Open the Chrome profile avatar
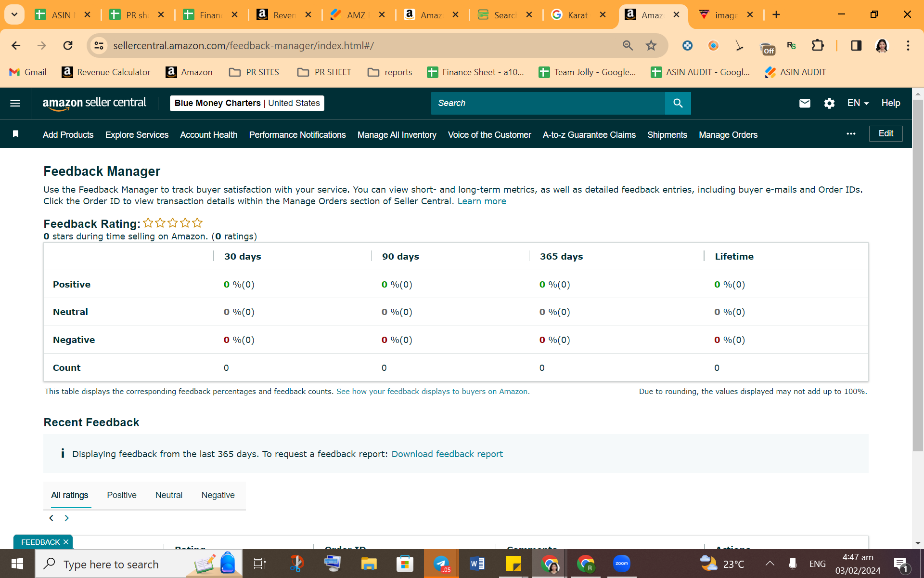Image resolution: width=924 pixels, height=578 pixels. 882,45
